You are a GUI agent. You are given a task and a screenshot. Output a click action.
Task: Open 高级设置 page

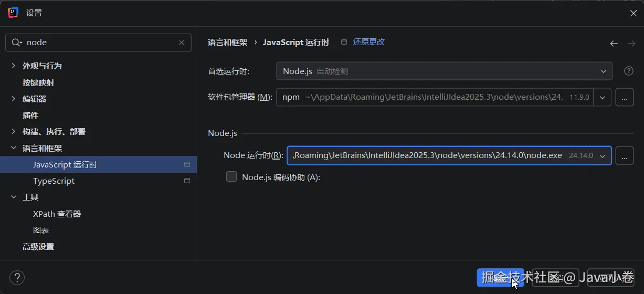[x=38, y=246]
